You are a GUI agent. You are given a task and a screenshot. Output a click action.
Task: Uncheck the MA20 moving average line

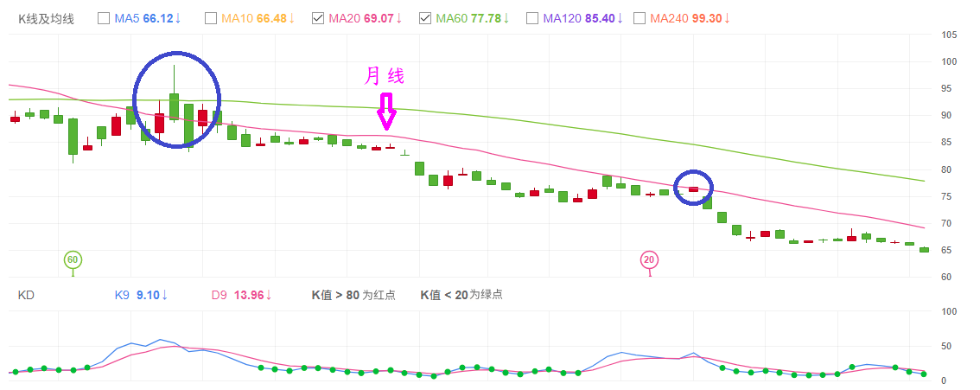tap(318, 18)
